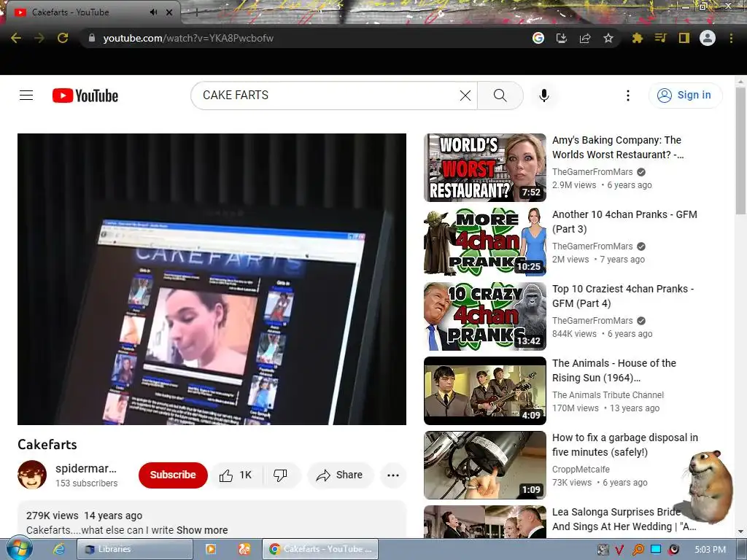Run the search with magnifier button
The image size is (747, 560).
[500, 96]
